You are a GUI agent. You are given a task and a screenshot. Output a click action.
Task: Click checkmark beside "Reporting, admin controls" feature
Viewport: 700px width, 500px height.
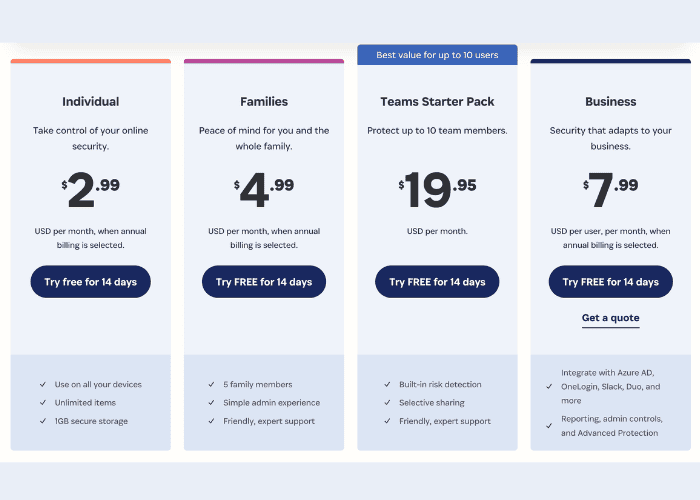(x=549, y=425)
